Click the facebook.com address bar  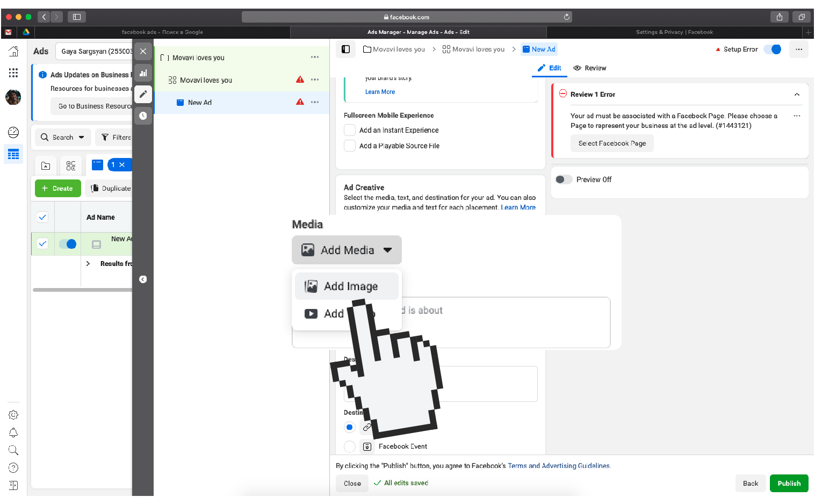pos(407,17)
